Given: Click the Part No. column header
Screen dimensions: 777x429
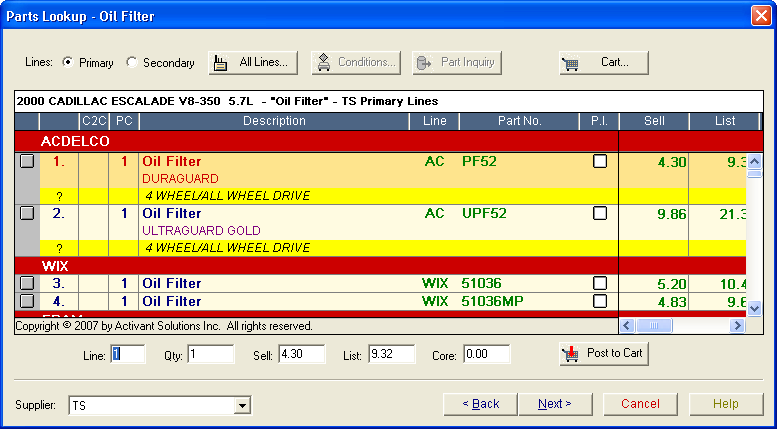Looking at the screenshot, I should (x=519, y=121).
